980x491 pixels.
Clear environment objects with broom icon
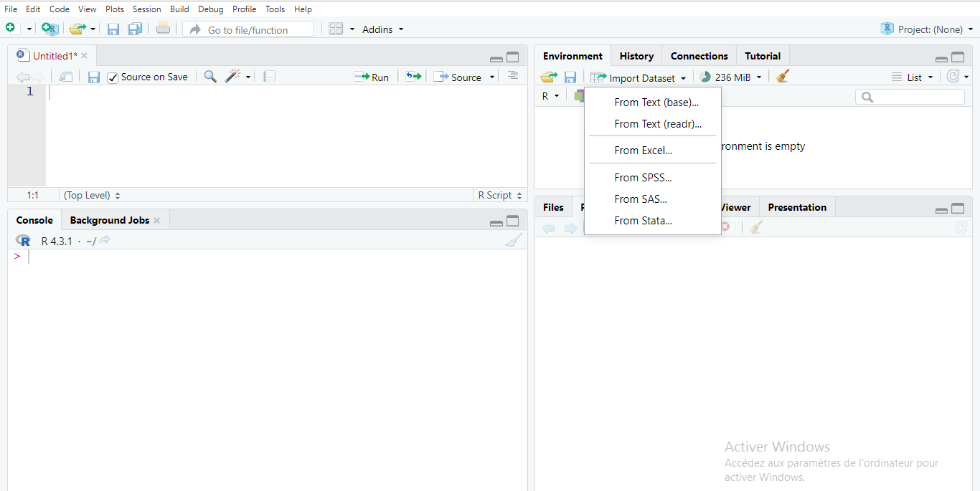click(x=782, y=77)
